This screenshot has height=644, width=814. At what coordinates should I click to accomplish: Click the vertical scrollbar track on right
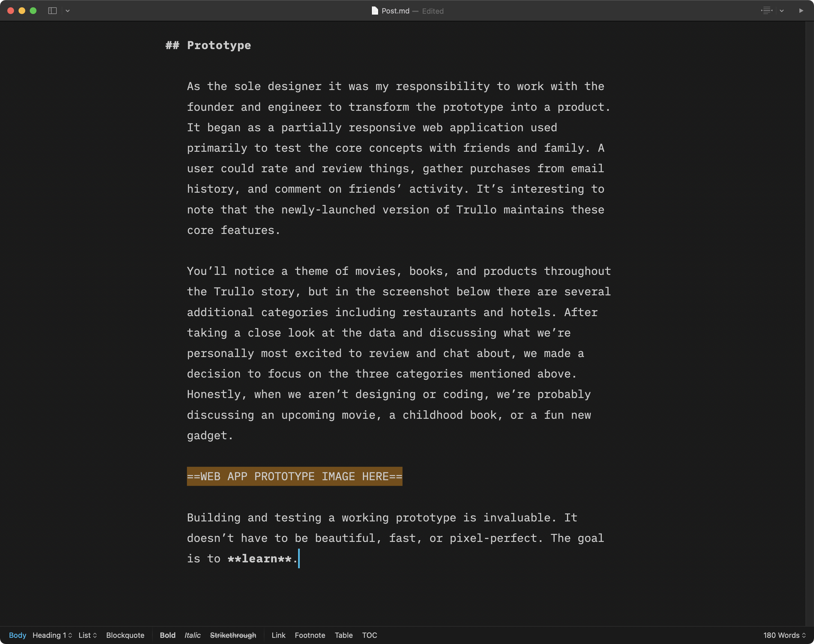coord(810,323)
